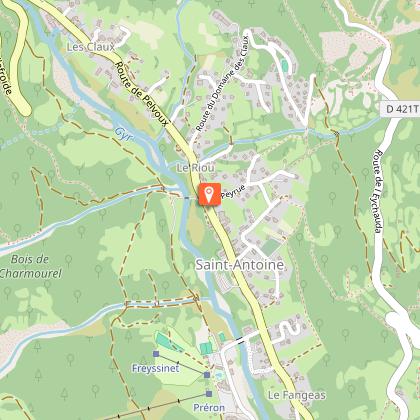Click the Préron text label
Viewport: 420px width, 420px height.
point(209,407)
